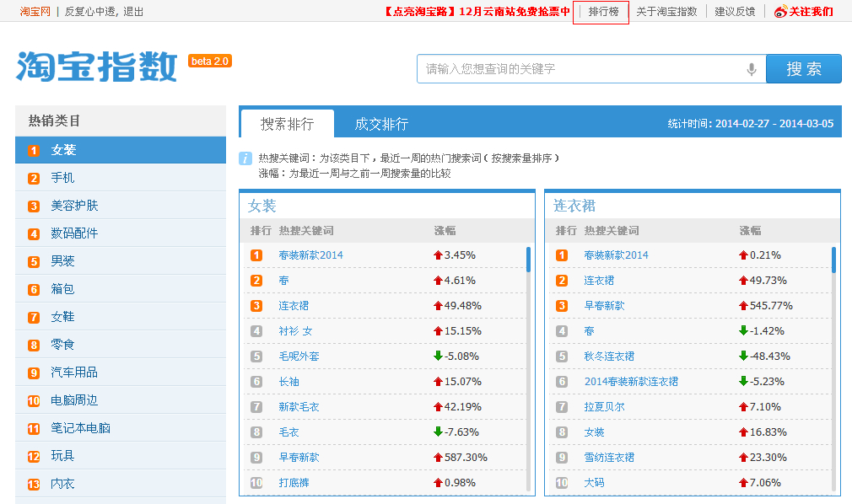Open keyword 雪纺连衣裙
This screenshot has height=504, width=852.
pos(609,458)
